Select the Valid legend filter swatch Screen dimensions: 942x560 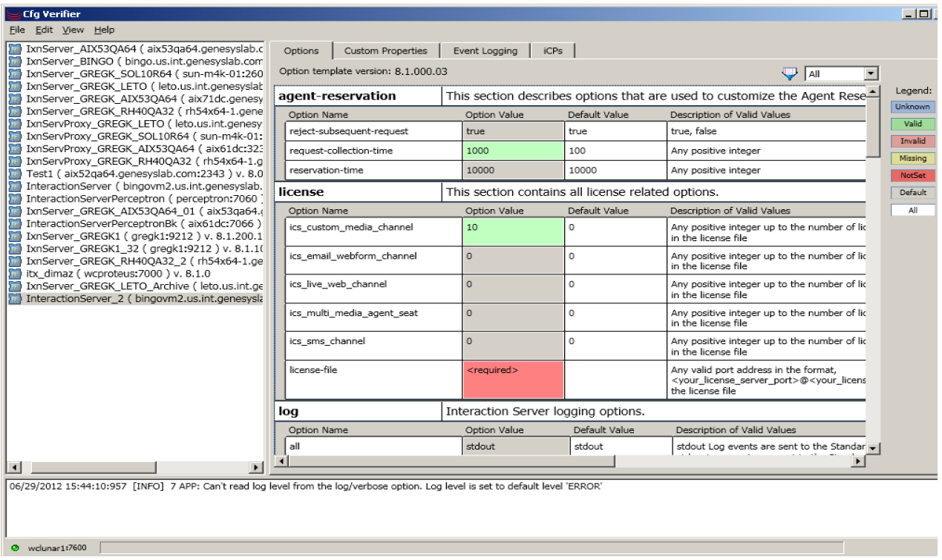coord(912,124)
